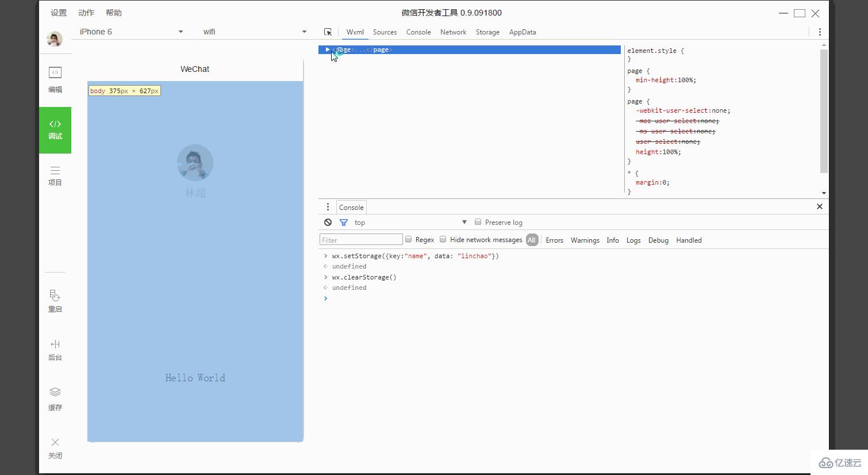Filter console by Errors

click(554, 240)
